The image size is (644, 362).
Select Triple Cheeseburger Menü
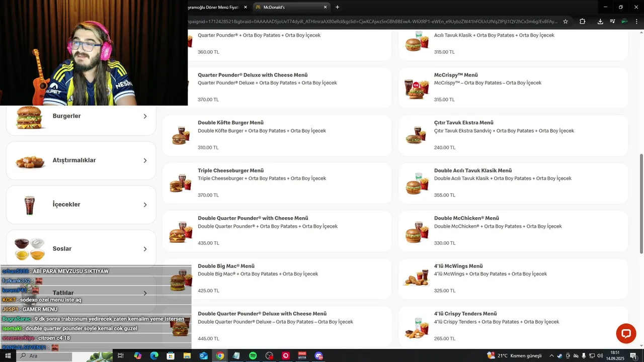coord(277,183)
